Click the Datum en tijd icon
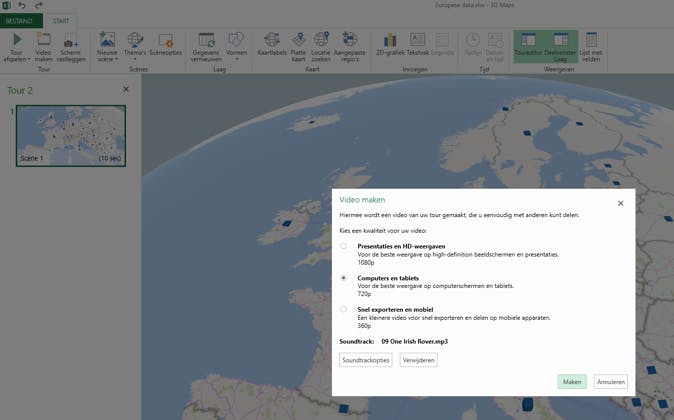The image size is (674, 420). (x=495, y=40)
